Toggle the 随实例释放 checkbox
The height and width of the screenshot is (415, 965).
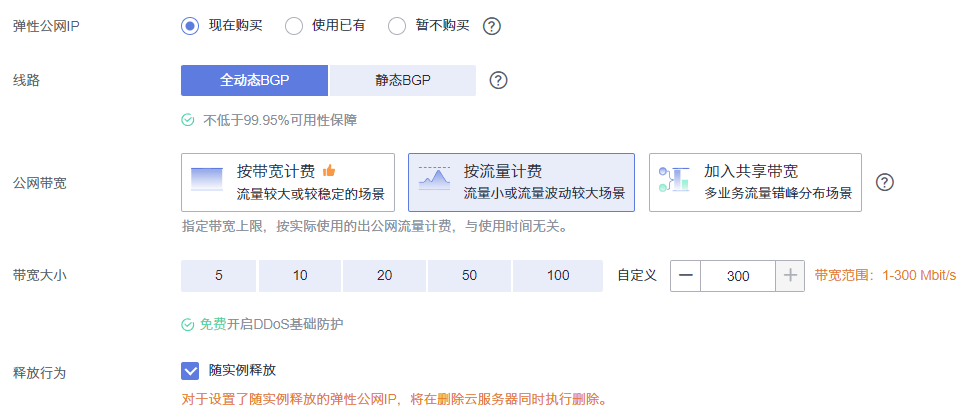pos(190,371)
